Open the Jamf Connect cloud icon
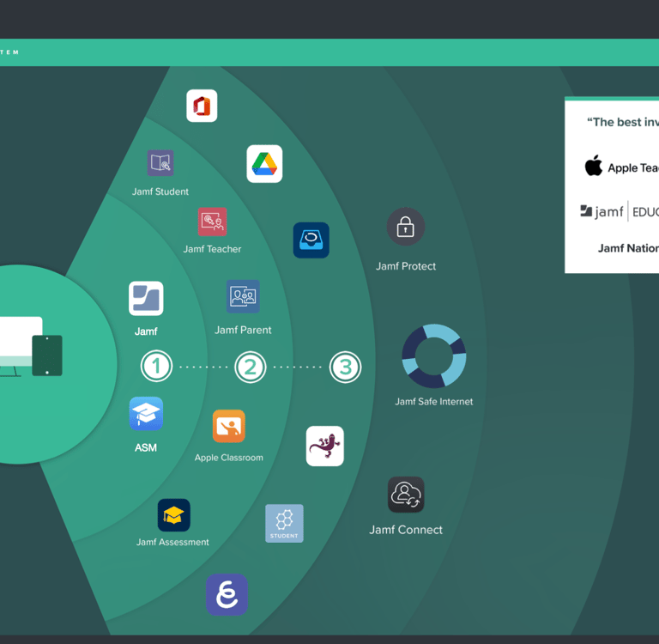Image resolution: width=659 pixels, height=644 pixels. click(406, 495)
